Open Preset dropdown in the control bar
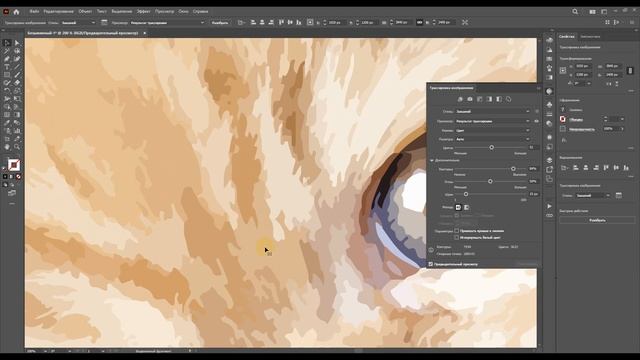 78,23
